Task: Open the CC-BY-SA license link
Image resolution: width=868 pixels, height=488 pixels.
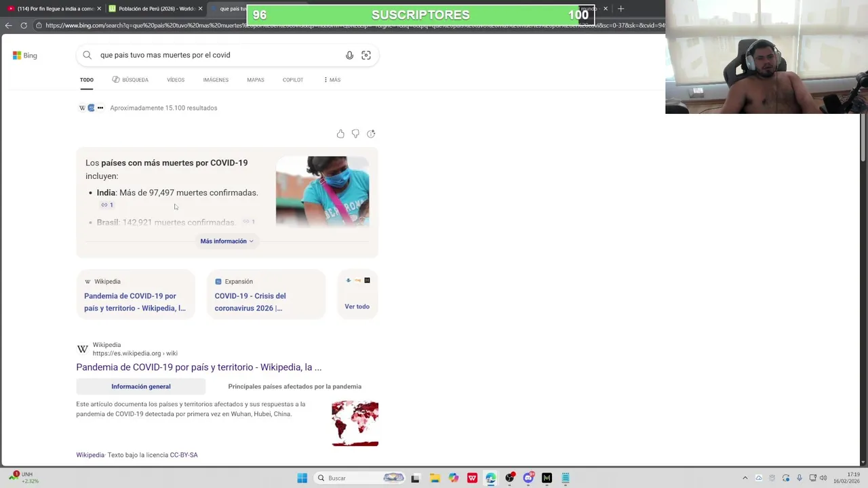Action: 184,455
